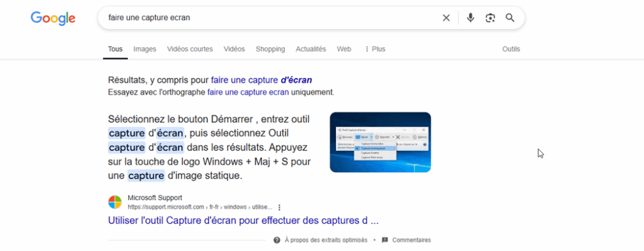This screenshot has width=644, height=251.
Task: Select the Web tab
Action: click(x=344, y=49)
